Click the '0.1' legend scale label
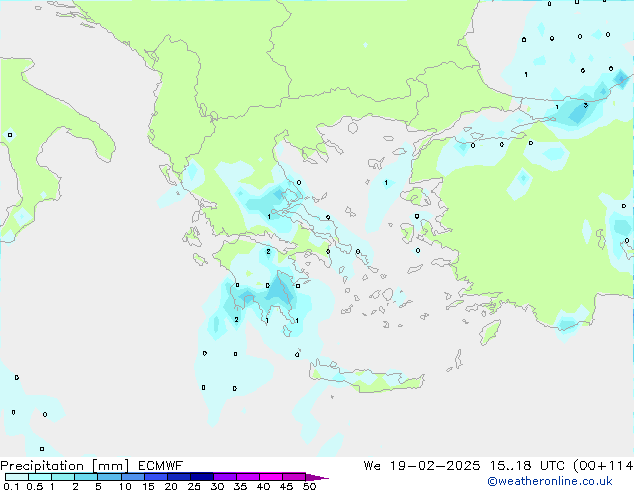Image resolution: width=634 pixels, height=490 pixels. click(11, 486)
